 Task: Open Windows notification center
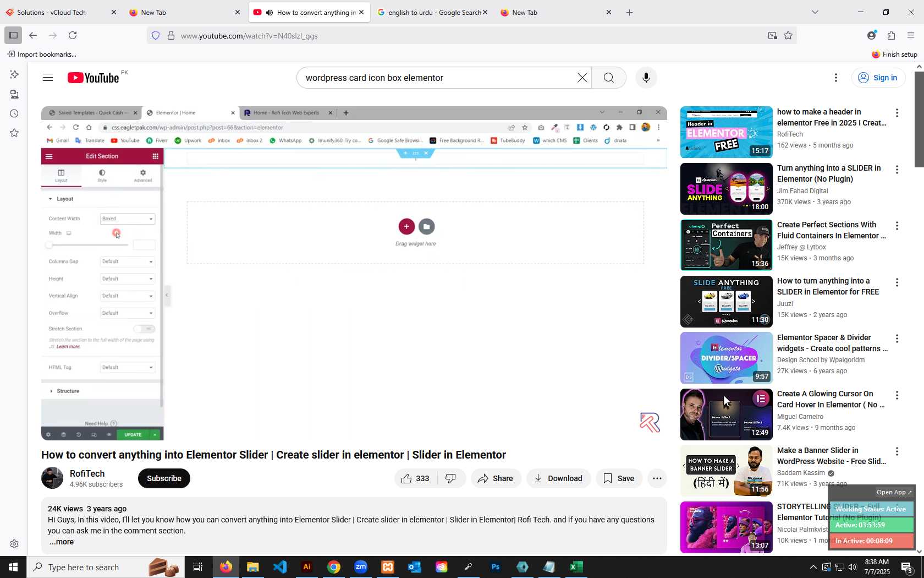908,567
